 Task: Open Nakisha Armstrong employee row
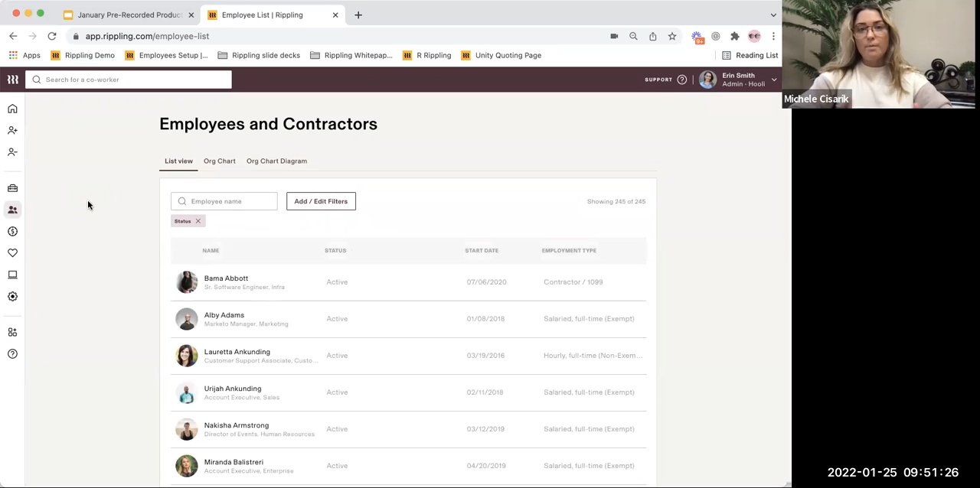409,429
